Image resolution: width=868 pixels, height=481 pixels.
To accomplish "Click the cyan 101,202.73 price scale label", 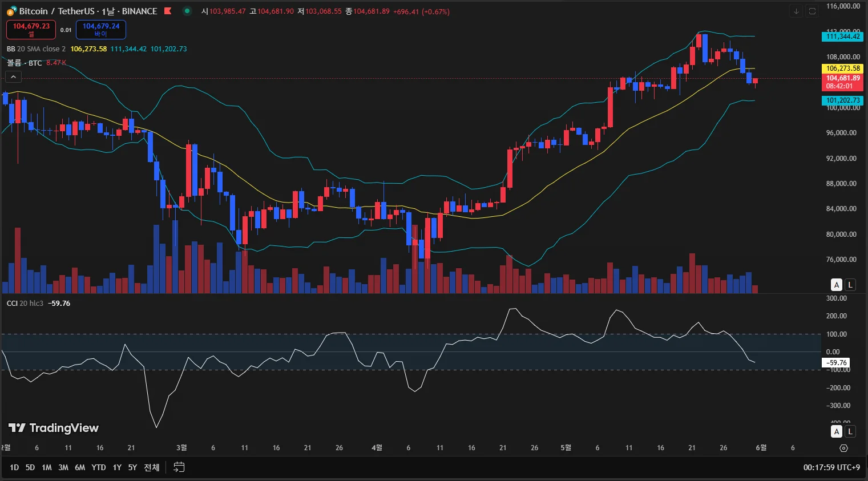I will [842, 100].
